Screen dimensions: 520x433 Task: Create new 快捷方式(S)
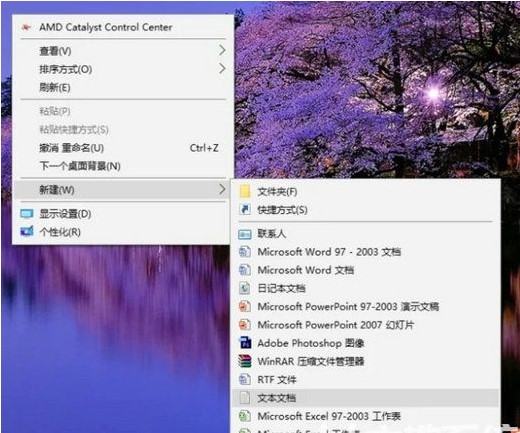[365, 210]
